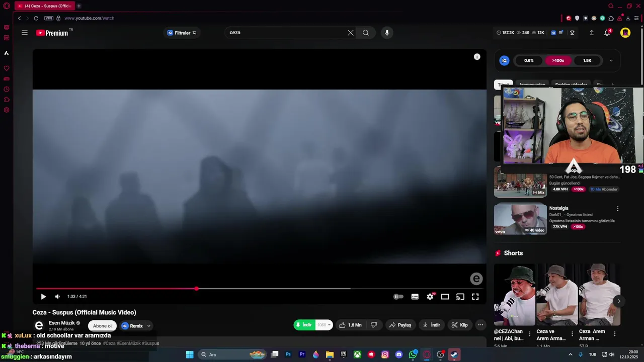The image size is (644, 362).
Task: Switch to theater mode
Action: point(445,297)
